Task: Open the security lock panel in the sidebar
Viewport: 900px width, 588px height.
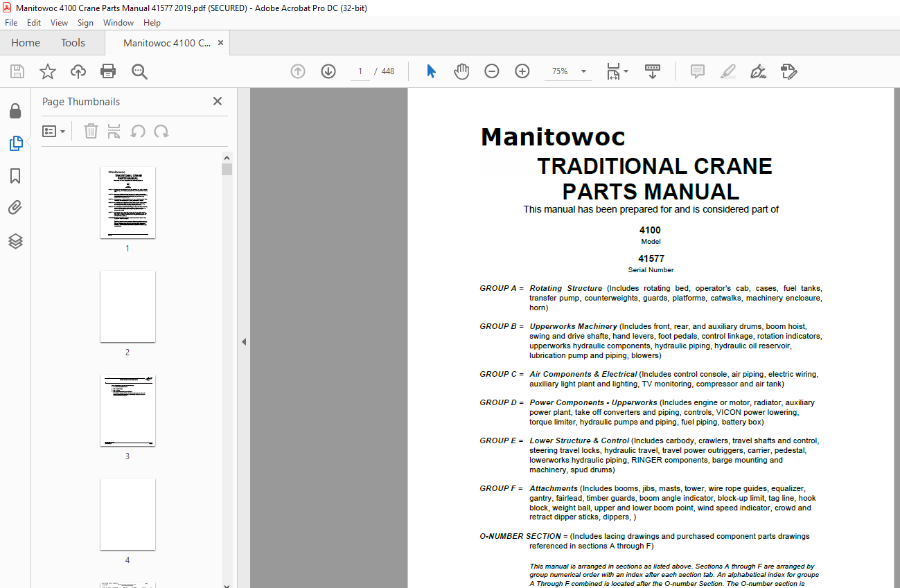Action: click(15, 111)
